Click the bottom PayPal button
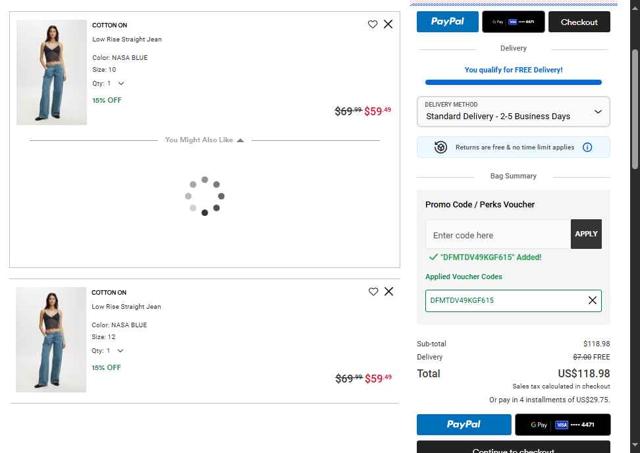 click(x=463, y=424)
